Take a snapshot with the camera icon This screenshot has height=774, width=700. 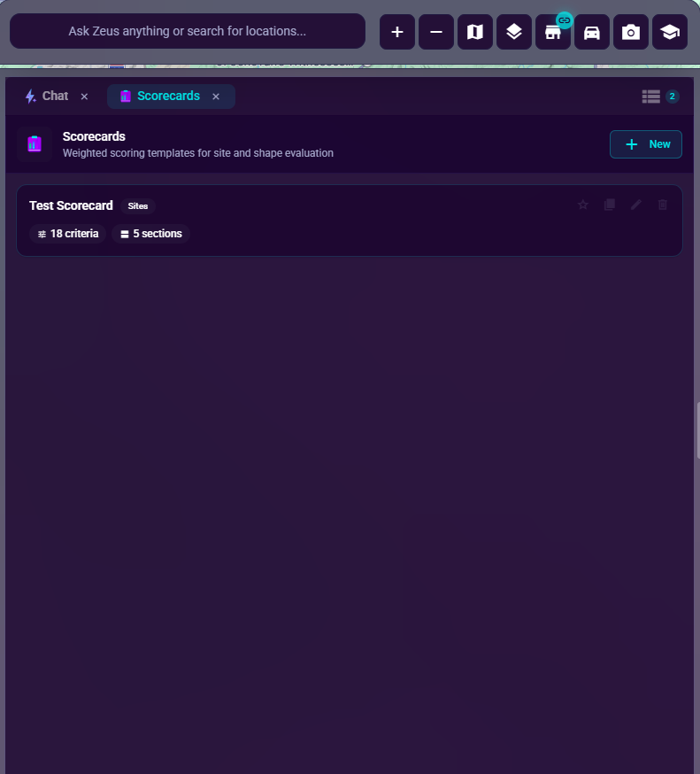point(631,32)
